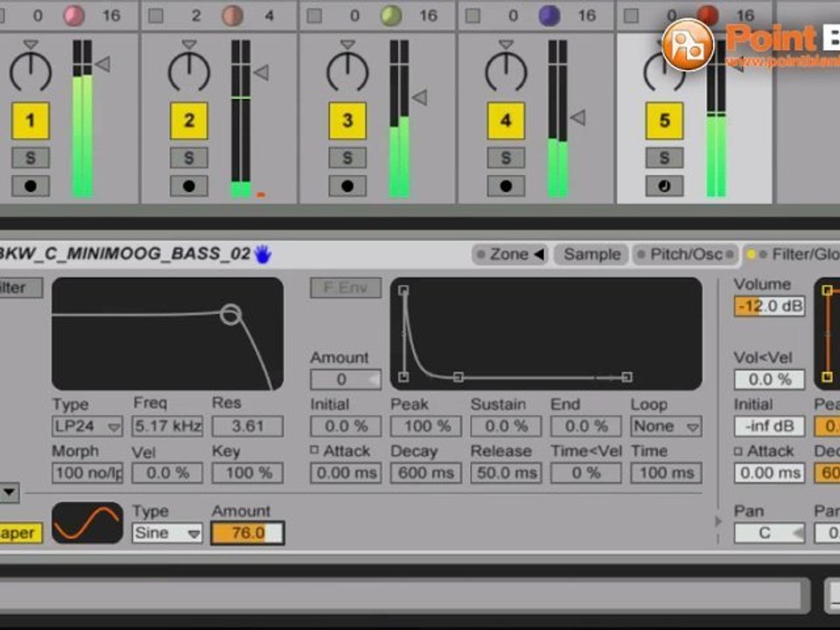Click the shaper sine curve display
This screenshot has width=840, height=630.
pos(87,523)
